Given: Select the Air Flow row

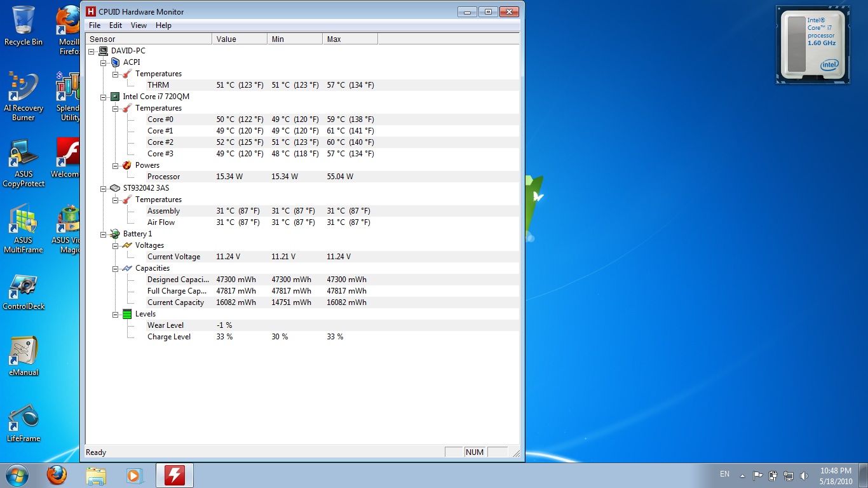Looking at the screenshot, I should coord(302,222).
